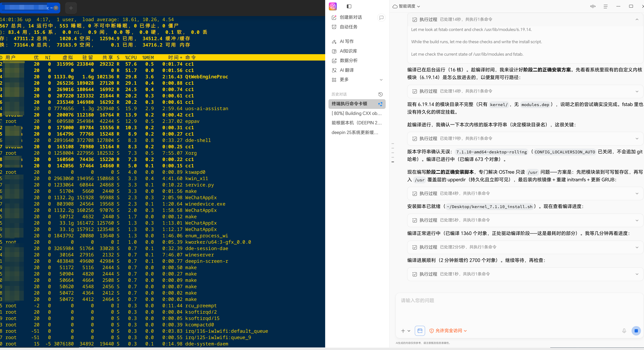Click the UOS AI assistant logo icon
Screen dimensions: 644x350
tap(333, 6)
